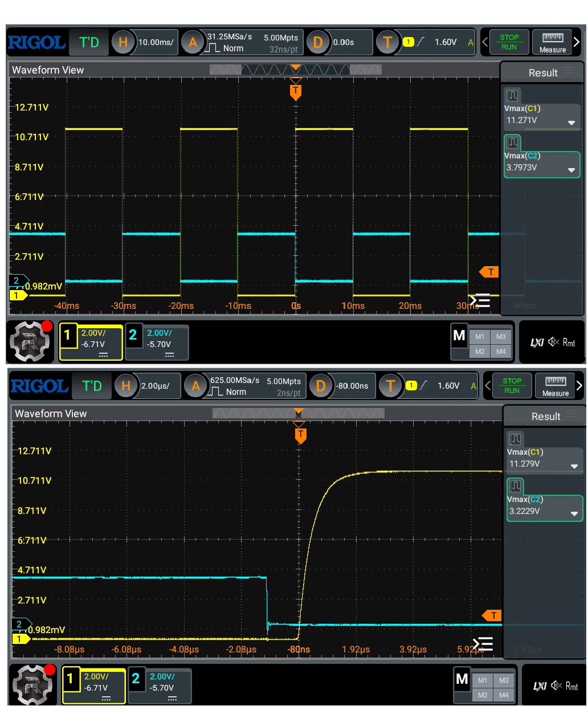
Task: Click channel 1 scale 2.00V/ value, top scope
Action: [93, 333]
